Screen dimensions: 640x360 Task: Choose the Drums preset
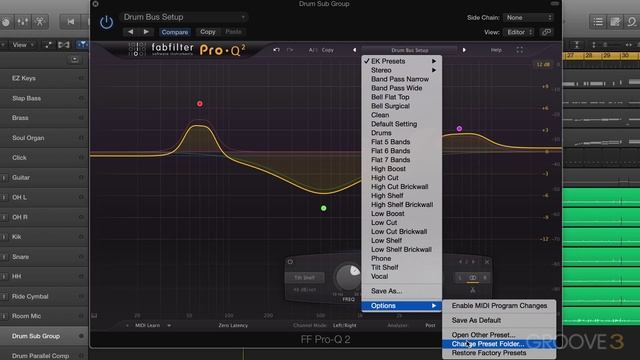[x=381, y=133]
